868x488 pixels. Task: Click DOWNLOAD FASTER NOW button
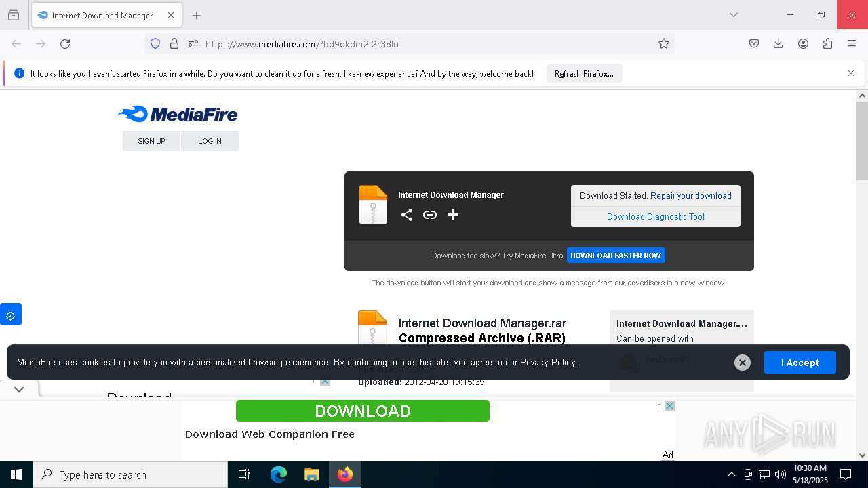click(x=616, y=256)
